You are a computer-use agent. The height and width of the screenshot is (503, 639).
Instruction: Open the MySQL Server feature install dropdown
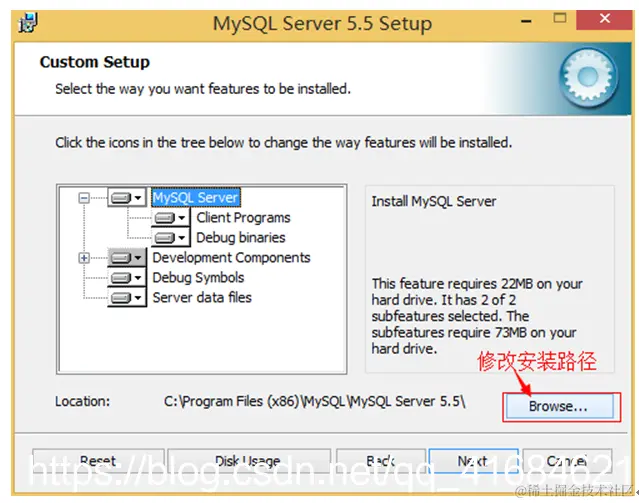click(x=127, y=198)
